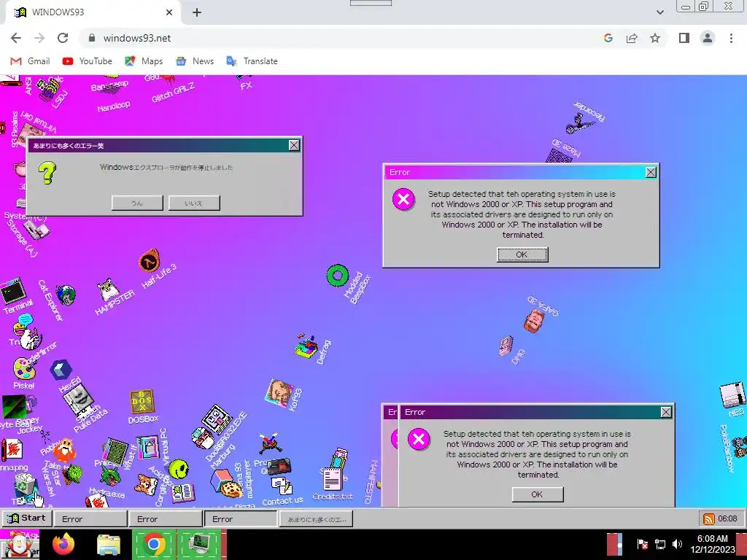Open the News bookmark
Screen dimensions: 747x560
click(x=195, y=61)
